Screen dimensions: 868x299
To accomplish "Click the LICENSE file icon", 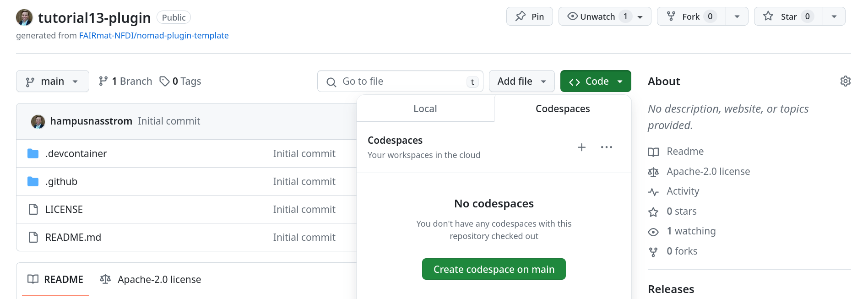I will pos(33,209).
